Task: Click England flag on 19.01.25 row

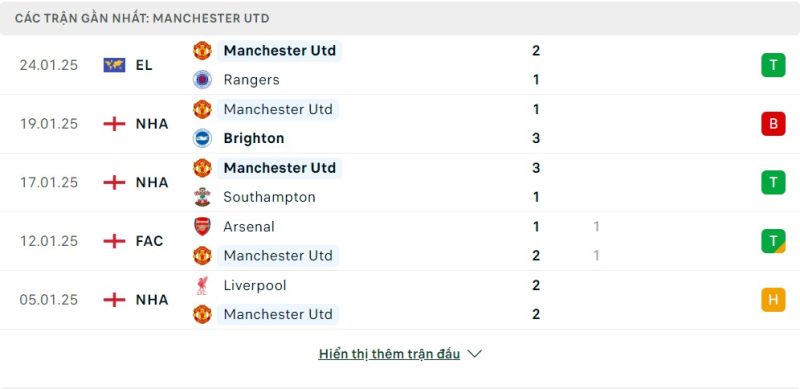Action: [114, 124]
